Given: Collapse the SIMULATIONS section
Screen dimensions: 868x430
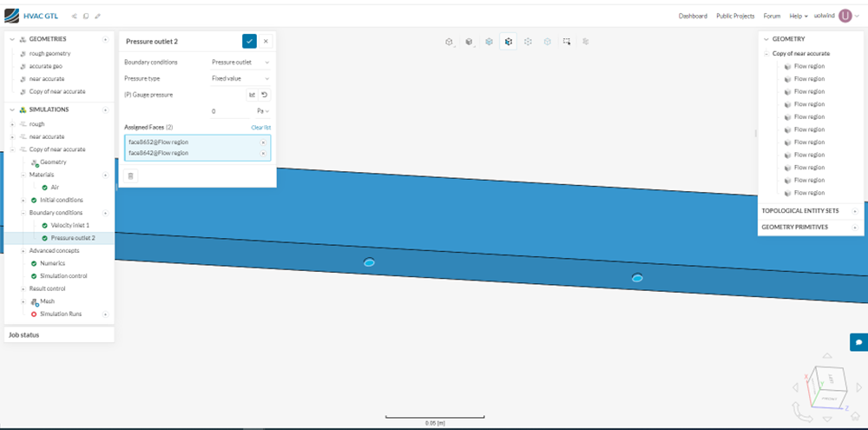Looking at the screenshot, I should 12,109.
